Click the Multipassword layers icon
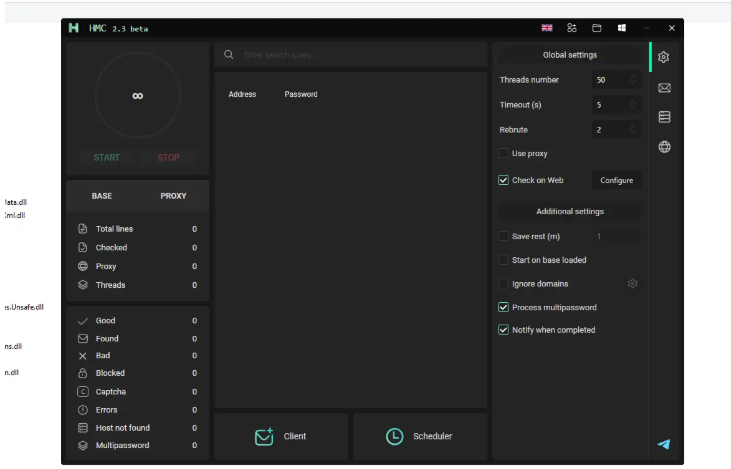This screenshot has height=469, width=731. pos(83,445)
